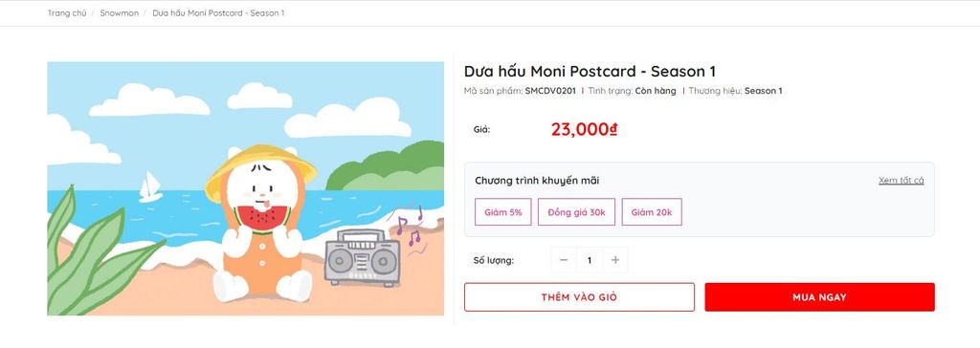
Task: Open the Snowmon breadcrumb link
Action: (120, 12)
